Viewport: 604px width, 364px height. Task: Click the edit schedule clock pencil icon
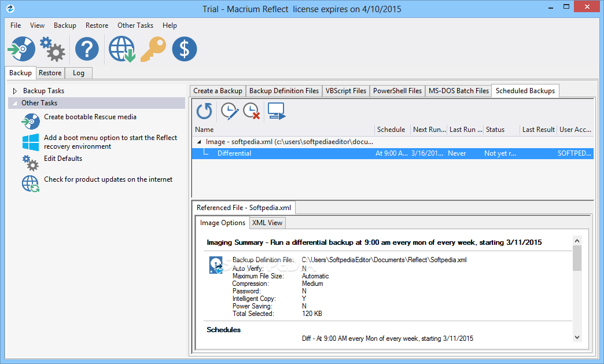(x=230, y=111)
